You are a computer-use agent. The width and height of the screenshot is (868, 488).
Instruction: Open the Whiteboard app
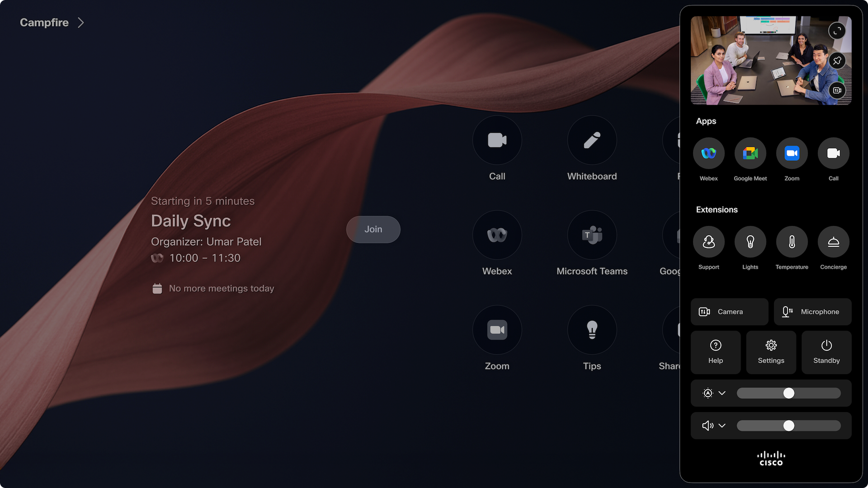tap(592, 140)
